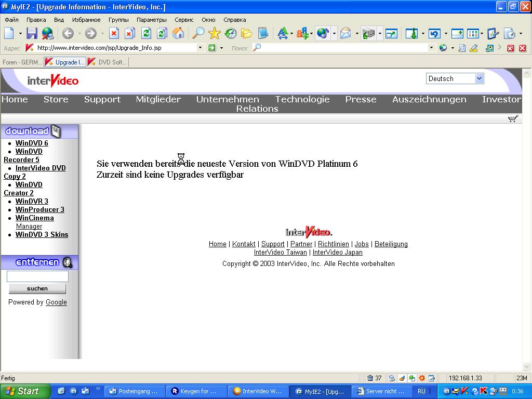This screenshot has width=532, height=399.
Task: Click the folders icon in toolbar
Action: pyautogui.click(x=247, y=33)
